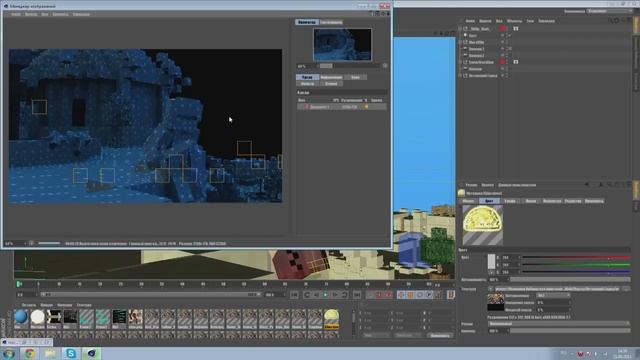640x360 pixels.
Task: Open the texture interpolation dropdown
Action: tap(553, 296)
